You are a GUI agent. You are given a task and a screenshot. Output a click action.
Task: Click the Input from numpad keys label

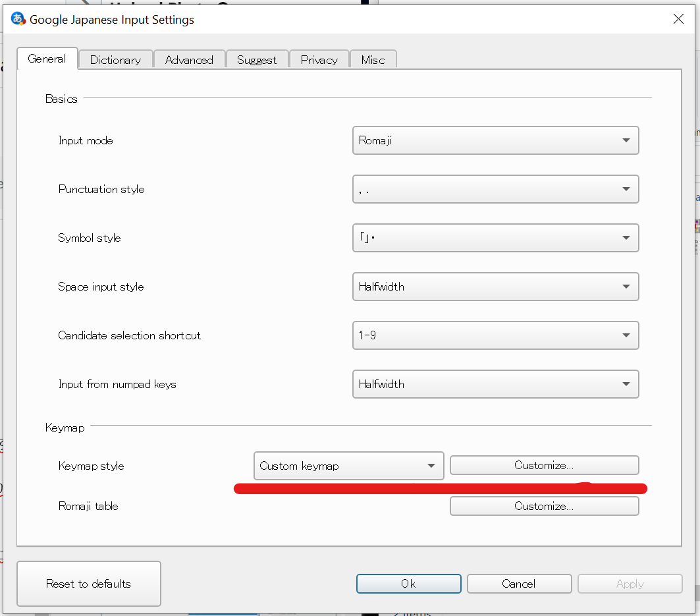[117, 384]
